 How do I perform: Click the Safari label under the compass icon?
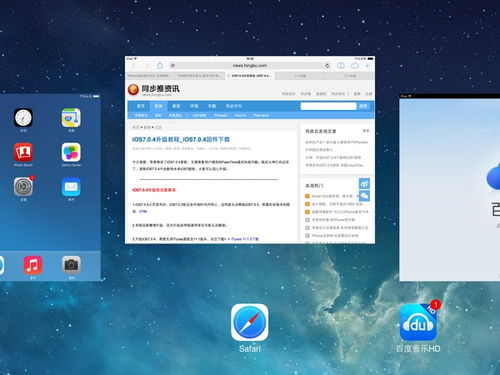[x=250, y=349]
